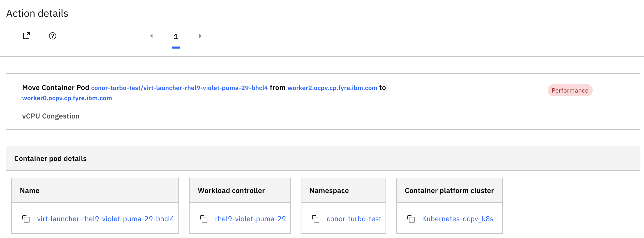Copy the conor-turbo-test namespace value
The height and width of the screenshot is (238, 644).
pyautogui.click(x=316, y=219)
